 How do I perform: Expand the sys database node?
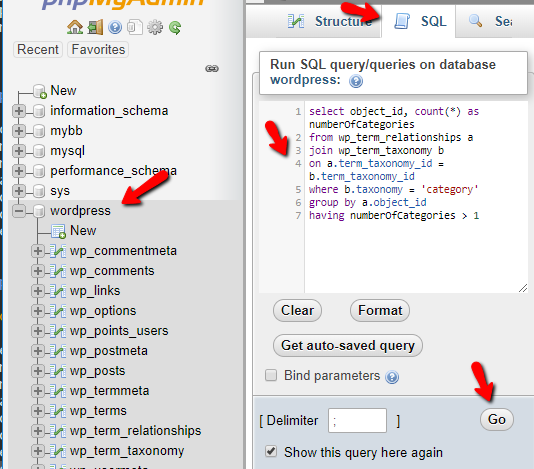(19, 191)
